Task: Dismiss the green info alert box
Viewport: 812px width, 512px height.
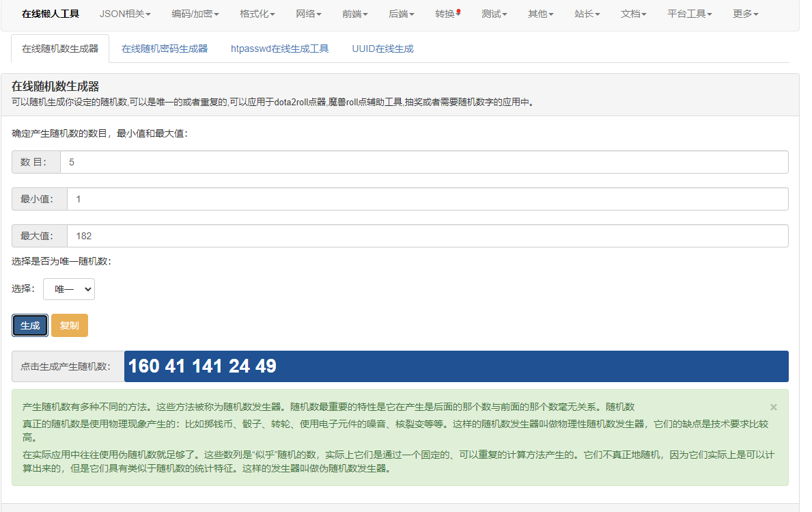Action: 773,407
